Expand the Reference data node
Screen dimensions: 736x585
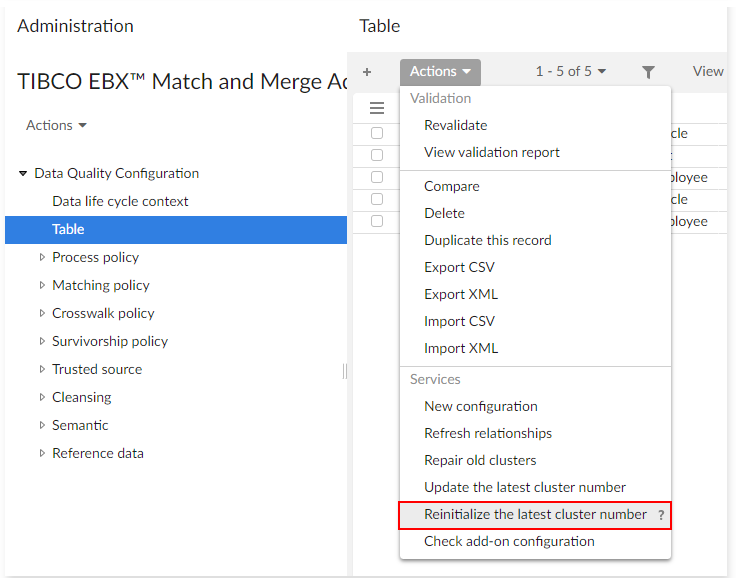coord(42,453)
